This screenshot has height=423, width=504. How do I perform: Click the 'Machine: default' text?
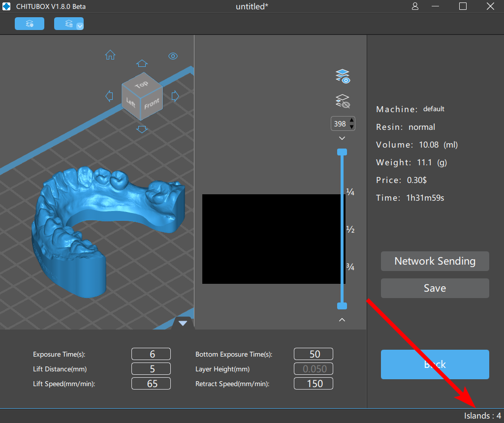click(410, 109)
